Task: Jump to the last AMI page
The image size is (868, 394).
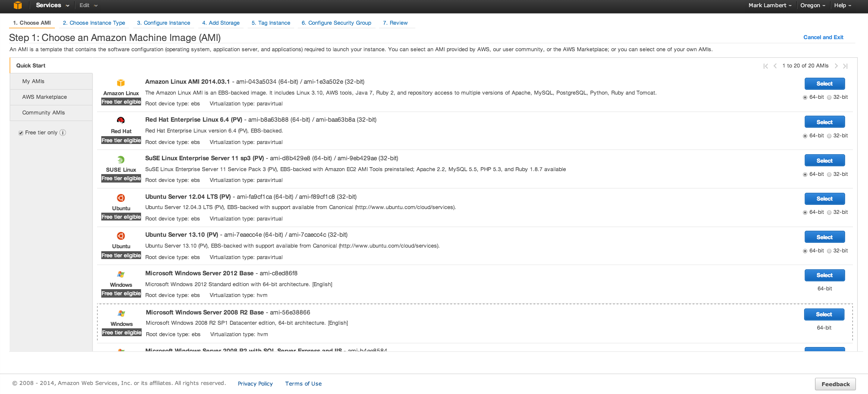Action: (845, 66)
